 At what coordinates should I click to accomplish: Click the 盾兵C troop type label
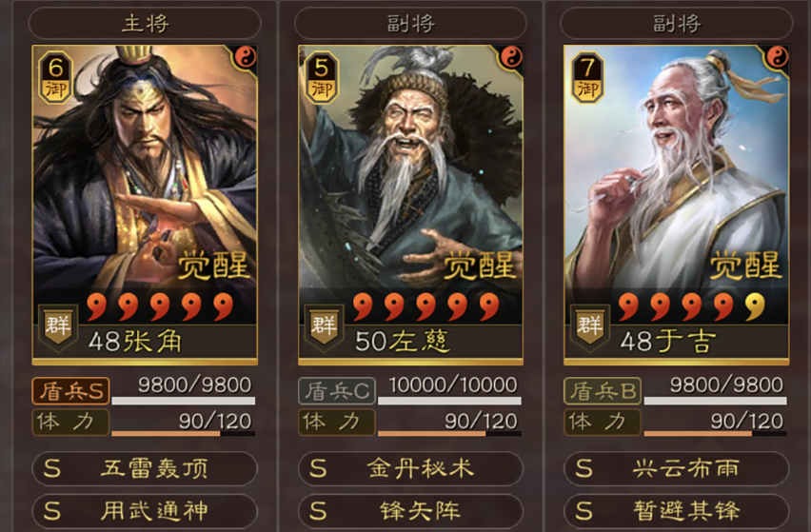click(337, 391)
